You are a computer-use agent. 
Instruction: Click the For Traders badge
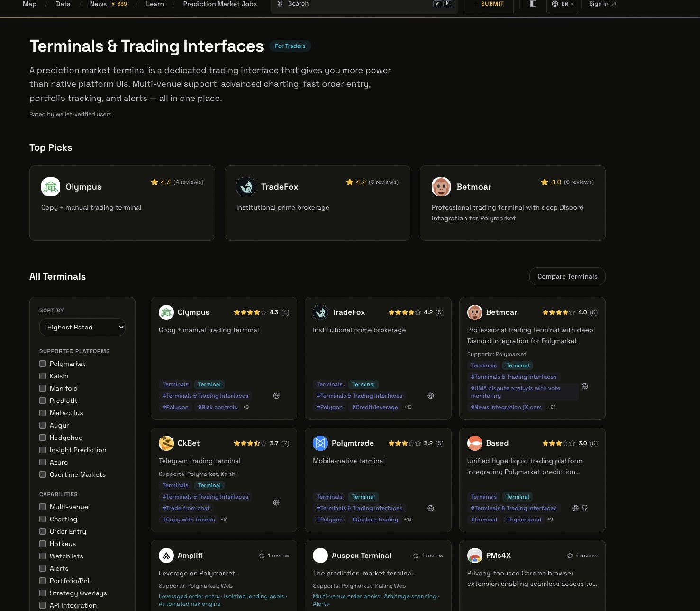[290, 46]
